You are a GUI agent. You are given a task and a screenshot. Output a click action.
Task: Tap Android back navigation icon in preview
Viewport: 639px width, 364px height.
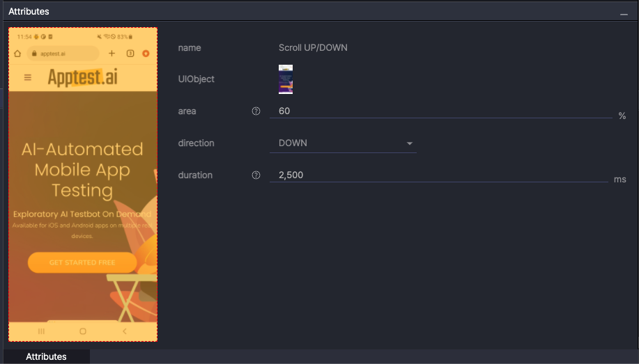point(125,331)
